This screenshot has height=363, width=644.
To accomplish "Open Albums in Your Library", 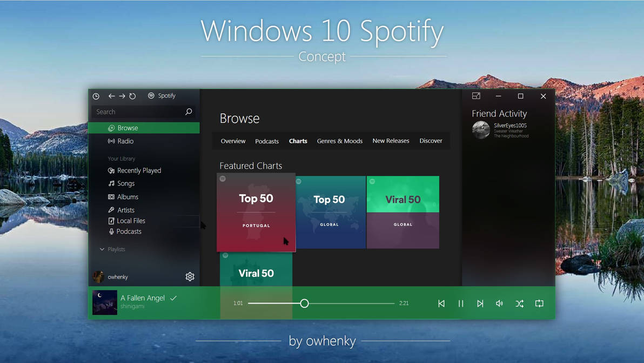I will point(123,197).
